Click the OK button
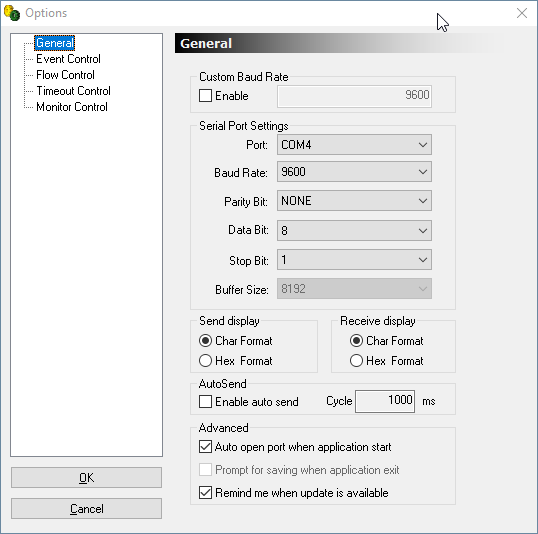 pos(86,477)
